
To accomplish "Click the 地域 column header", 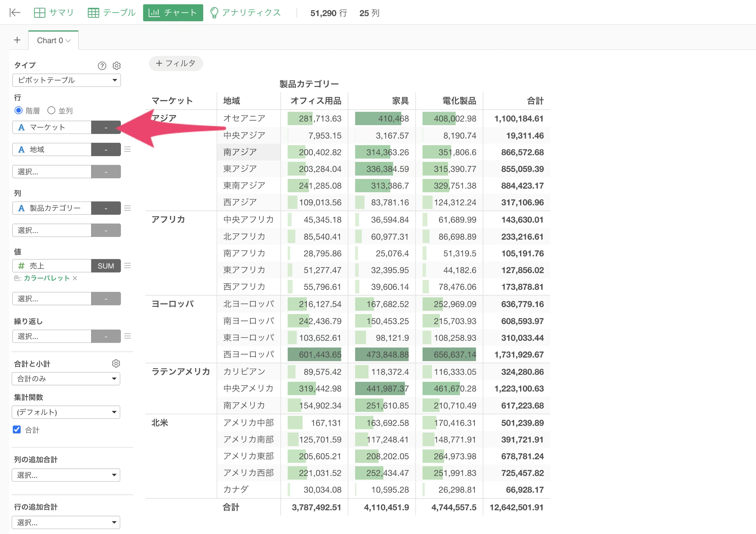I will click(232, 101).
